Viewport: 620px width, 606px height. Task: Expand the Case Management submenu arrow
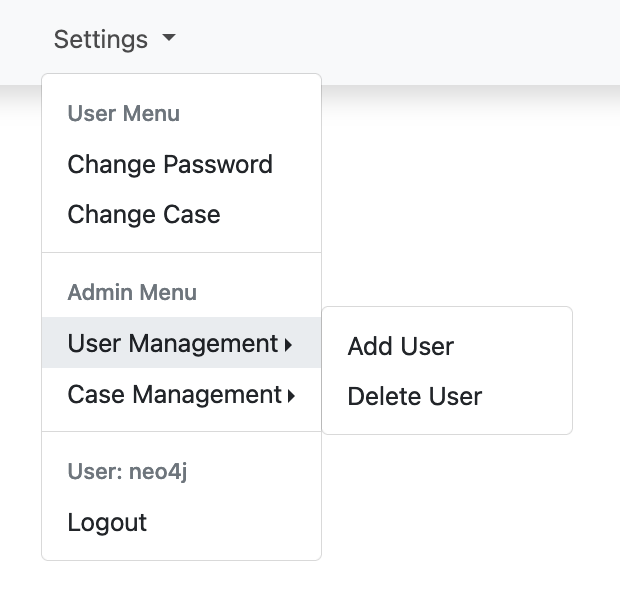click(291, 396)
